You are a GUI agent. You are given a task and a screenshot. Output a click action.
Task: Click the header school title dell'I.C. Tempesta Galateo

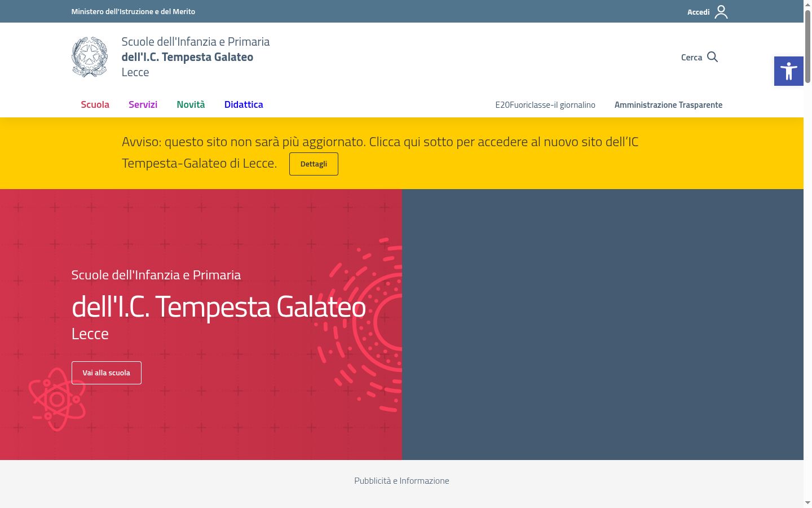(x=187, y=57)
